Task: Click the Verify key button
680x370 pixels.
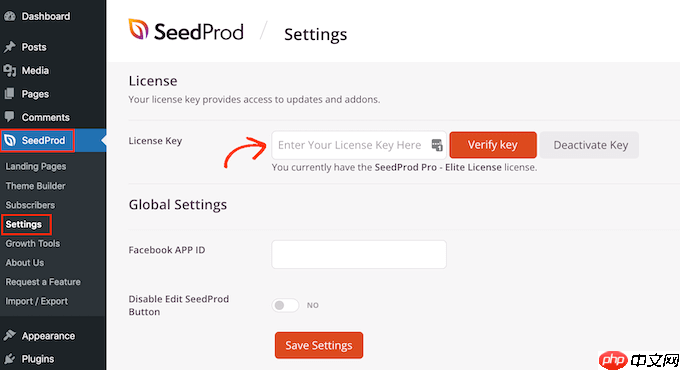Action: pos(493,145)
